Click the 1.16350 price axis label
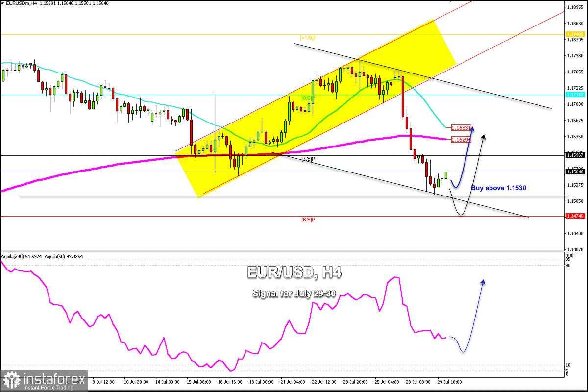588x392 pixels. point(575,137)
